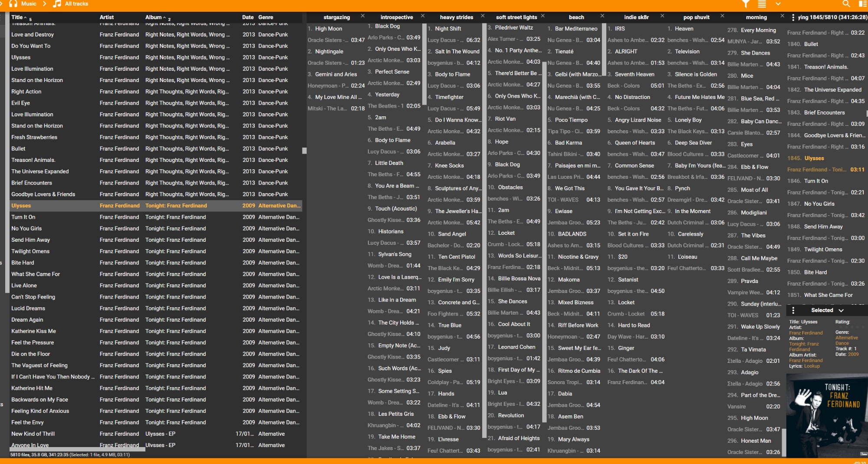Open the Now Playing three-dot menu
The height and width of the screenshot is (464, 868).
[x=793, y=17]
